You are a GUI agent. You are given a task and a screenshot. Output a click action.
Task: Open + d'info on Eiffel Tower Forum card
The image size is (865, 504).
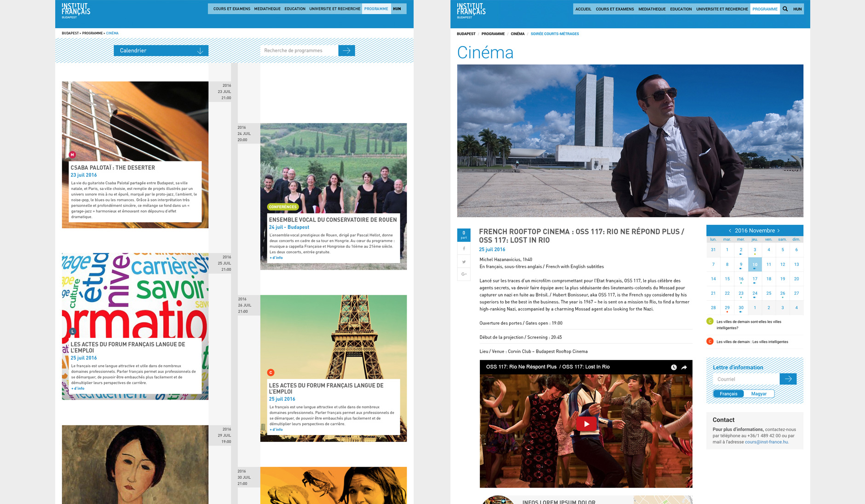276,430
